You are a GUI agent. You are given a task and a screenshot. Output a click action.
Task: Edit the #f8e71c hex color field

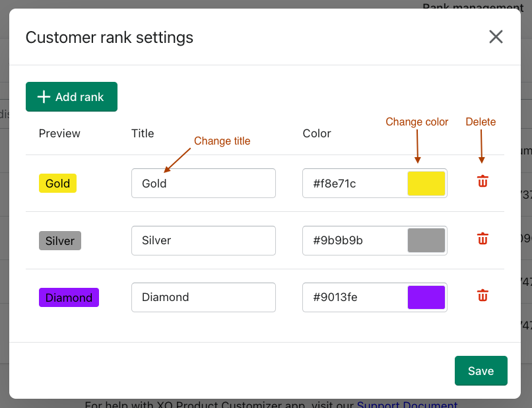[353, 184]
